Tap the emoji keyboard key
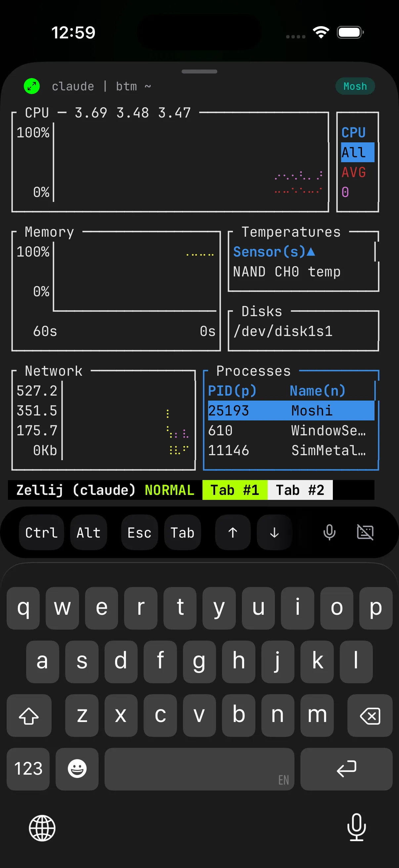This screenshot has height=868, width=399. coord(77,769)
